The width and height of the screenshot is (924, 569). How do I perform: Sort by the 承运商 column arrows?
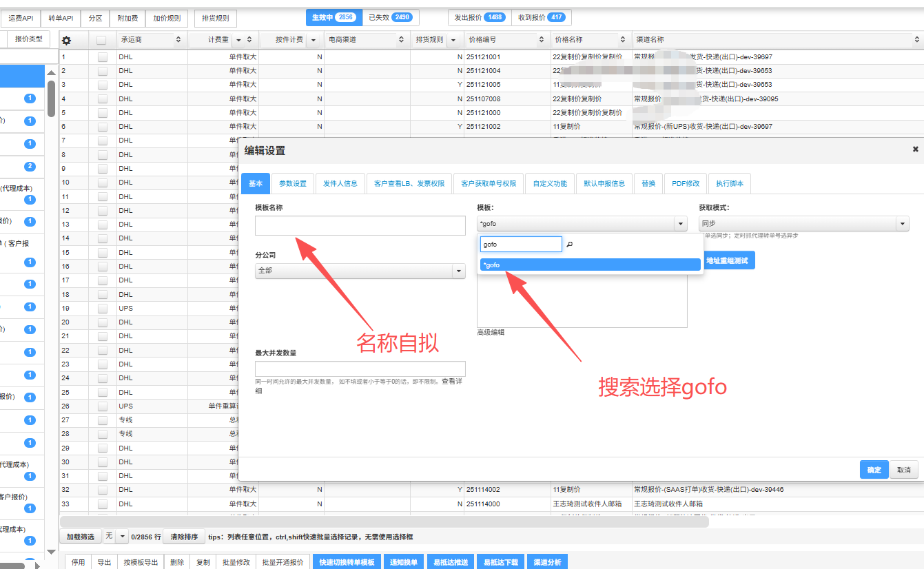pos(178,40)
